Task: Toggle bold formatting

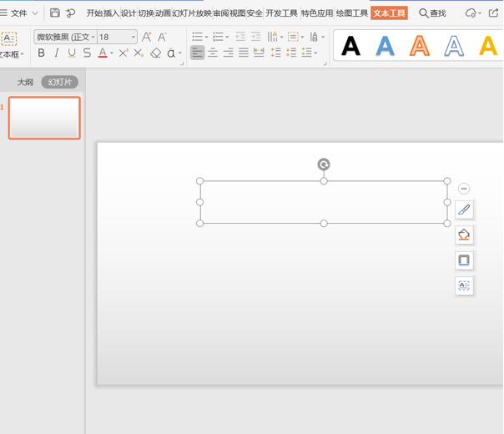Action: (x=41, y=53)
